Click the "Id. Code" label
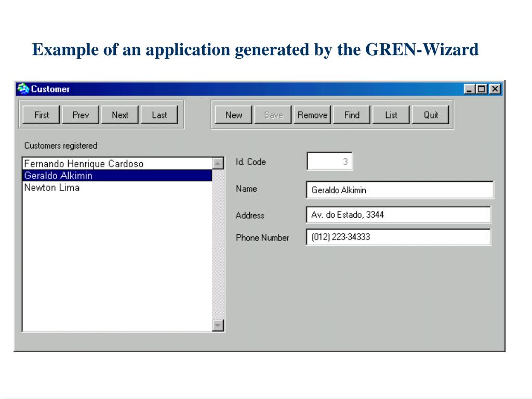532x399 pixels. [251, 162]
